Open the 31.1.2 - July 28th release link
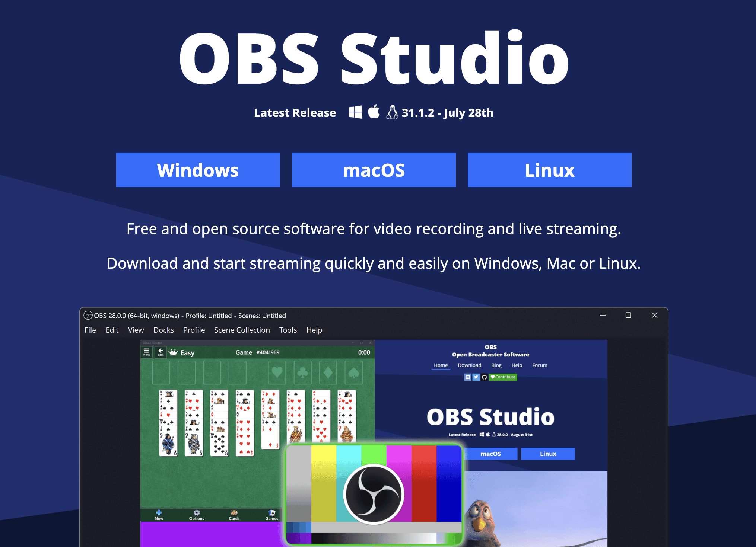 click(447, 113)
